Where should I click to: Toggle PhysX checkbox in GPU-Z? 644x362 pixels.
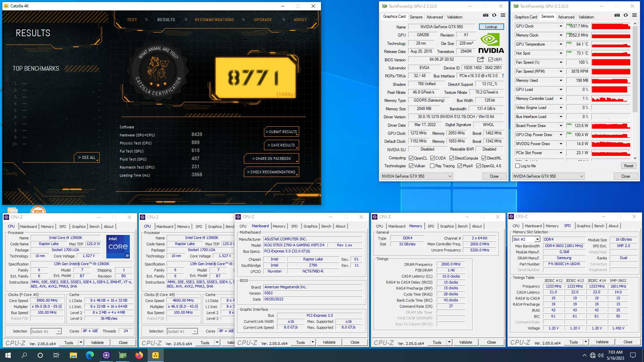click(x=460, y=166)
